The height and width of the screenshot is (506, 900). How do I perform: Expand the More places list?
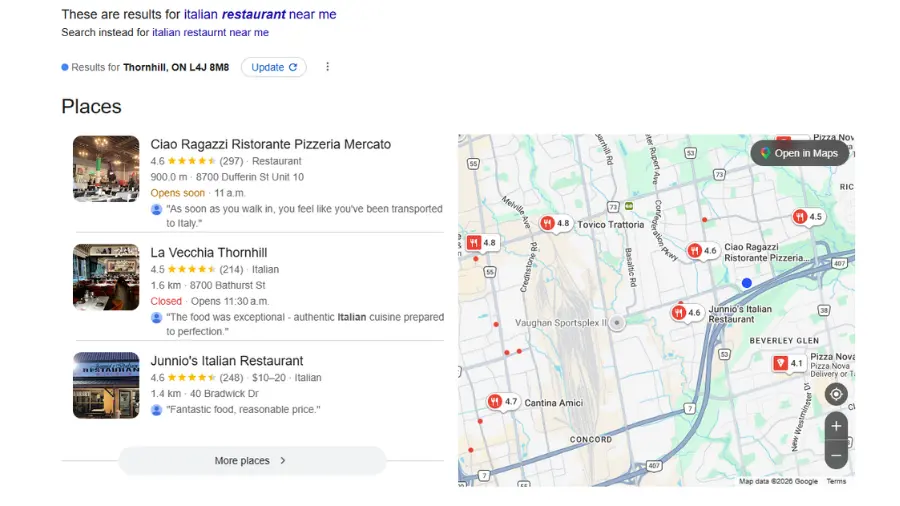(252, 461)
